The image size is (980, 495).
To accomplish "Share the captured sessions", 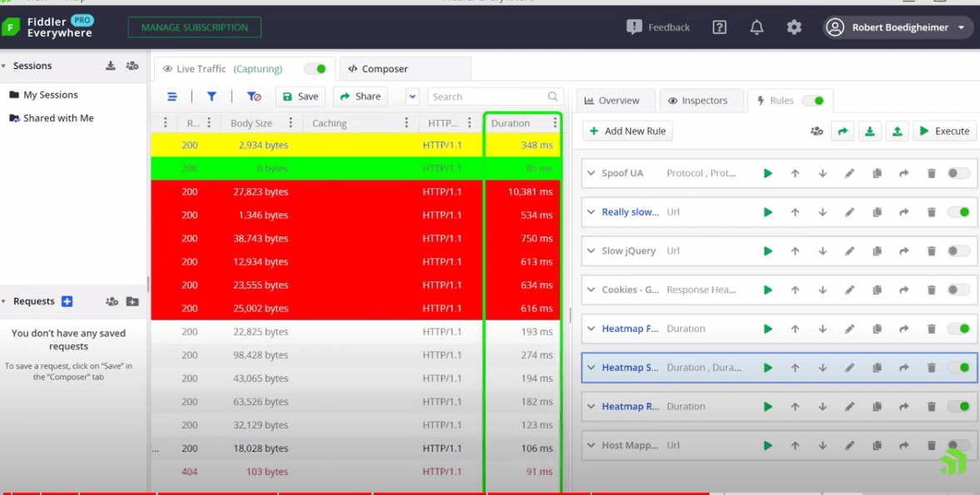I will 360,97.
